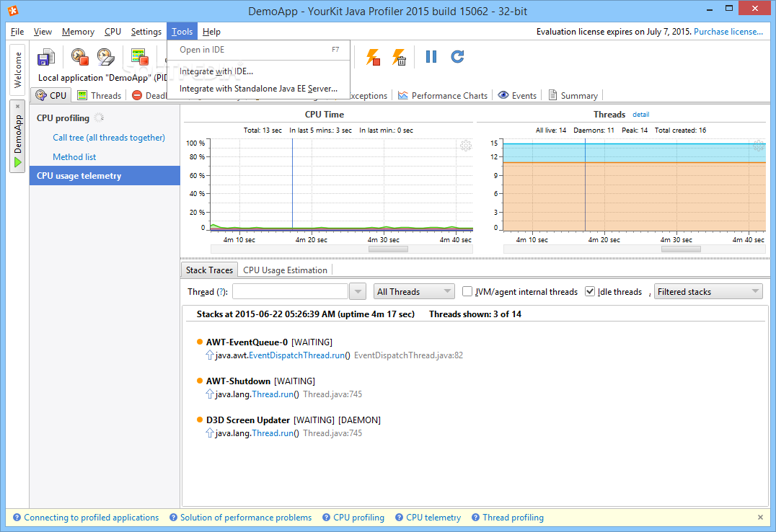Open Call tree (all threads together)

coord(109,138)
